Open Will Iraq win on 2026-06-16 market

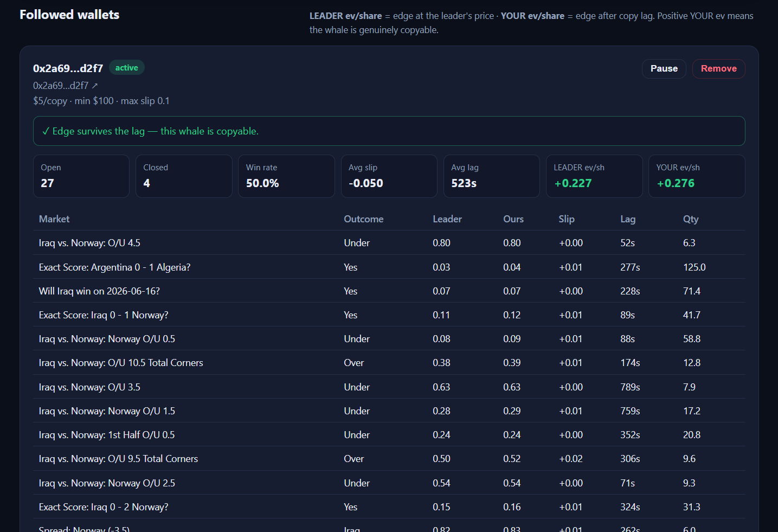[x=389, y=291]
